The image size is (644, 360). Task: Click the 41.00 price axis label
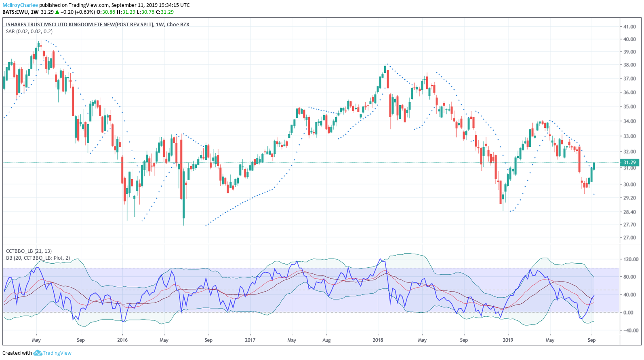pyautogui.click(x=629, y=27)
